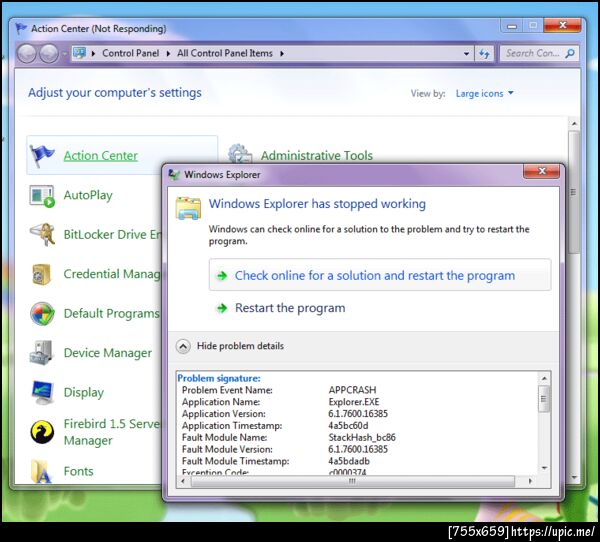Viewport: 600px width, 542px height.
Task: Click Windows Explorer has stopped working heading
Action: coord(317,204)
